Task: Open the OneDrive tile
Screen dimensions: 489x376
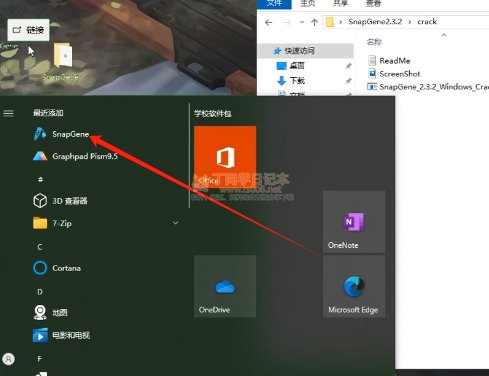Action: (x=225, y=286)
